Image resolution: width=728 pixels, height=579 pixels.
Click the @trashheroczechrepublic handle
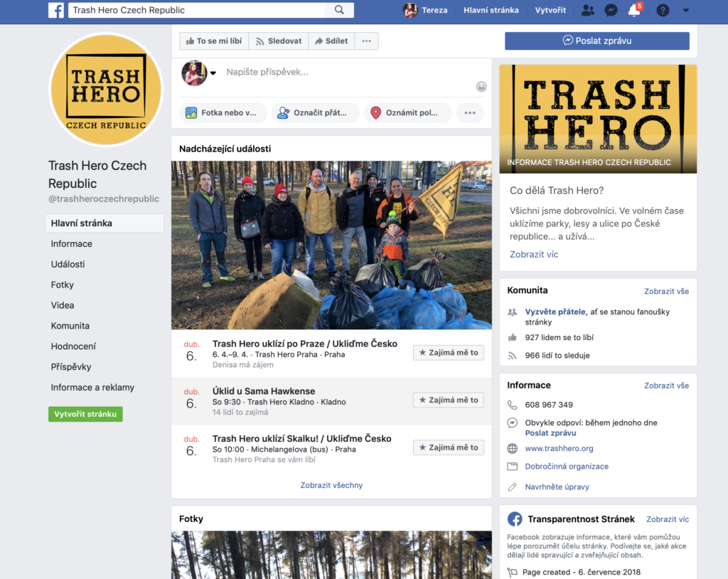(x=104, y=199)
